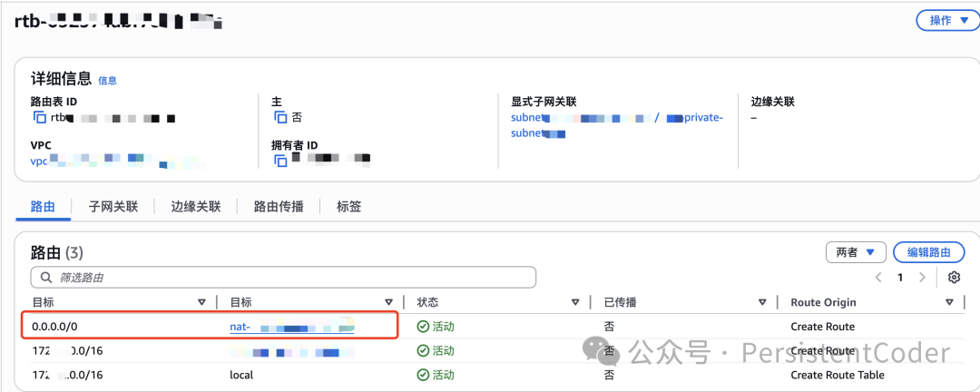Click active status icon on local row
This screenshot has width=980, height=392.
(423, 375)
